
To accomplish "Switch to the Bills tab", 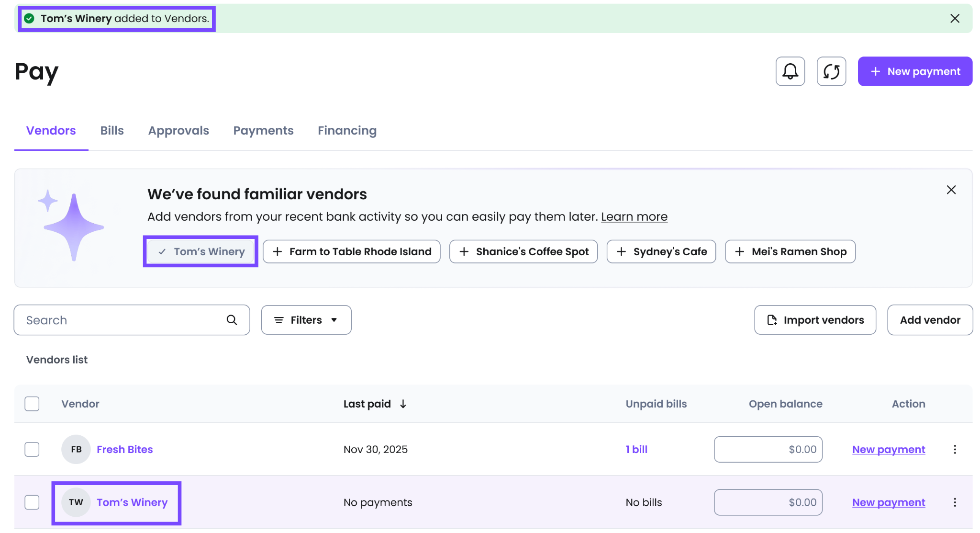I will point(112,130).
